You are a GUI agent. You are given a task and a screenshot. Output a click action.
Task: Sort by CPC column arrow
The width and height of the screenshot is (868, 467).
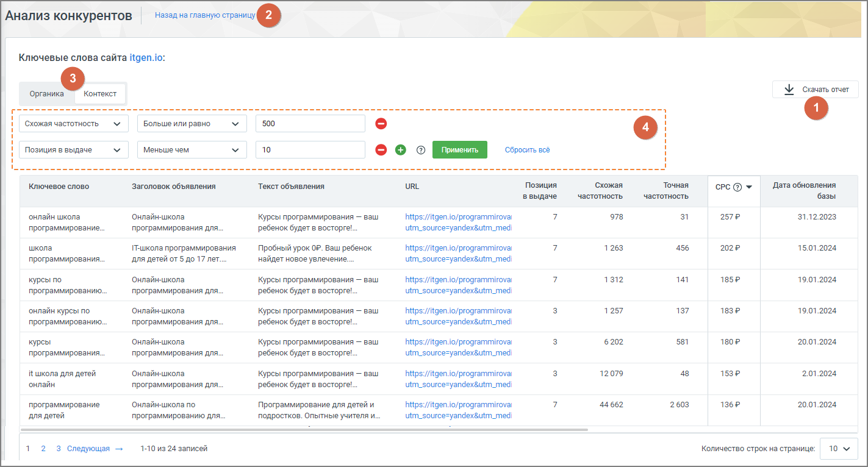pyautogui.click(x=749, y=187)
